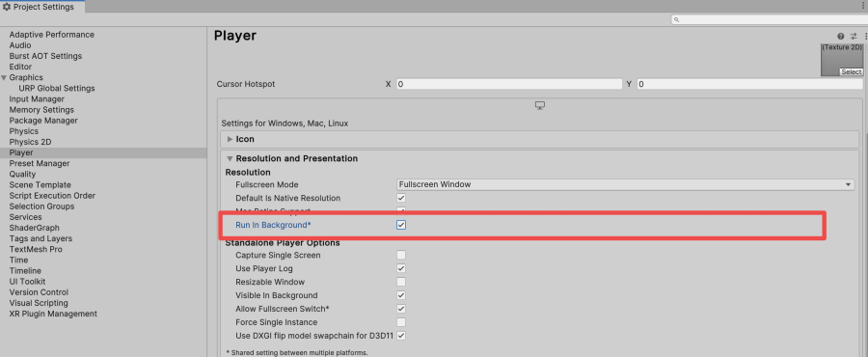Open the window kebab menu at top right
Screen dimensions: 868x357
click(862, 7)
